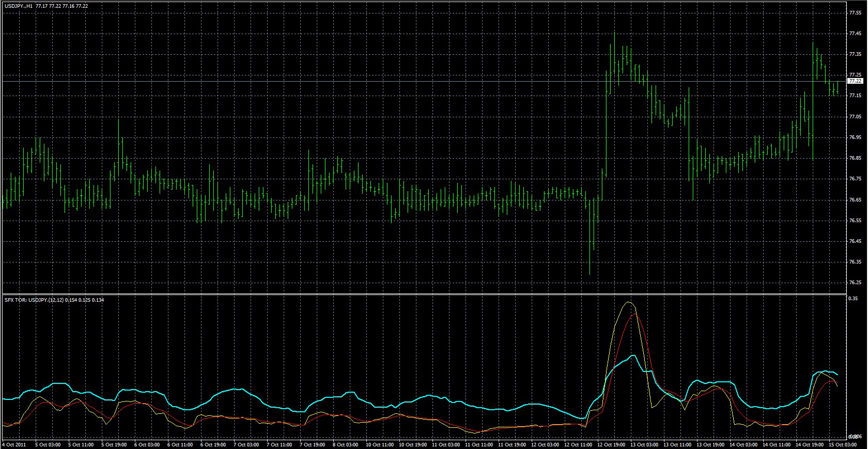The image size is (868, 449).
Task: Click the red indicator line's highest peak
Action: (636, 313)
